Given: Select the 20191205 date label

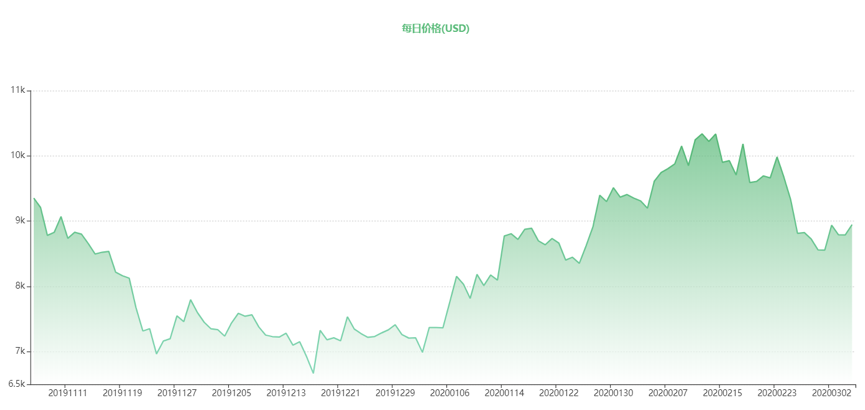Looking at the screenshot, I should [232, 393].
